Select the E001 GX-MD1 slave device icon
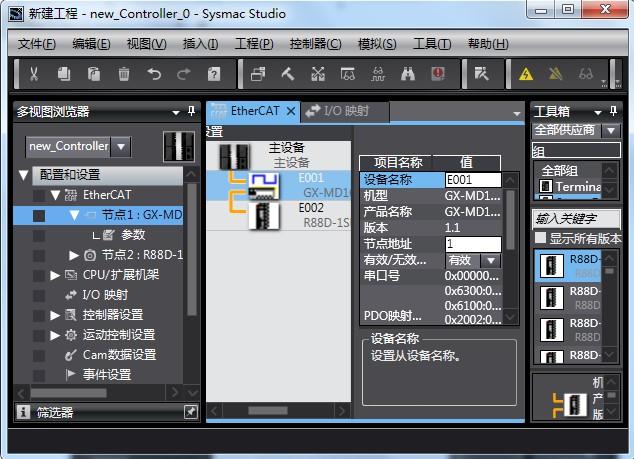Image resolution: width=634 pixels, height=459 pixels. pos(264,183)
